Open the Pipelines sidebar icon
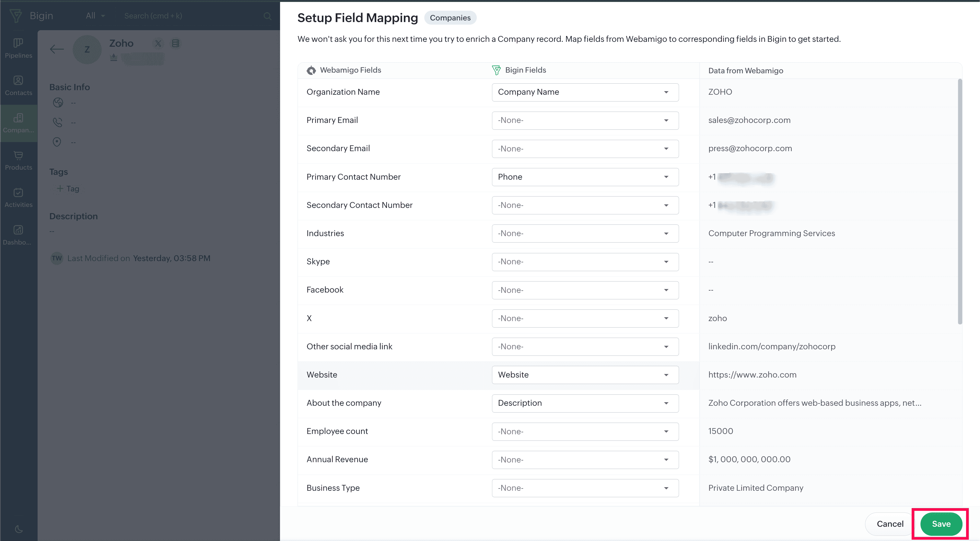This screenshot has height=541, width=980. pos(18,48)
